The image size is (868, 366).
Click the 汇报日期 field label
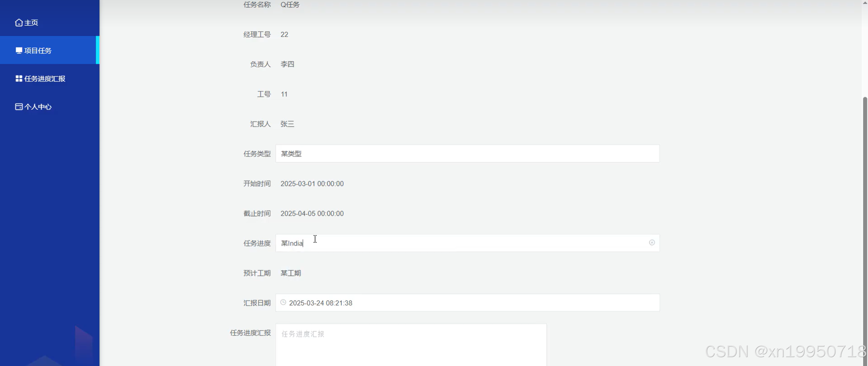[x=257, y=303]
